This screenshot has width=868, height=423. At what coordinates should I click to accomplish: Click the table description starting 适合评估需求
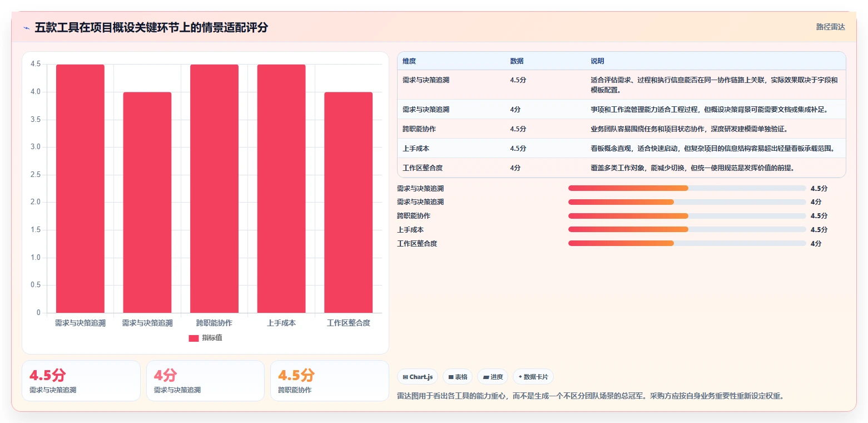point(714,85)
